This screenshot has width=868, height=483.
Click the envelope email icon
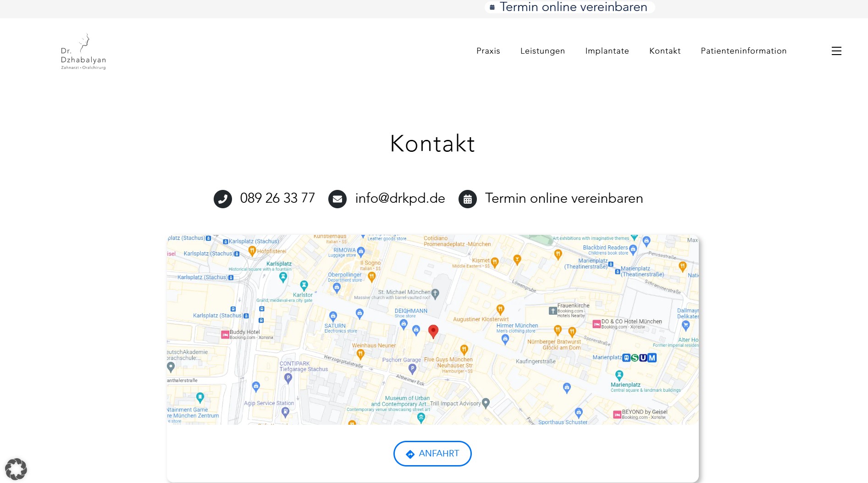[337, 199]
